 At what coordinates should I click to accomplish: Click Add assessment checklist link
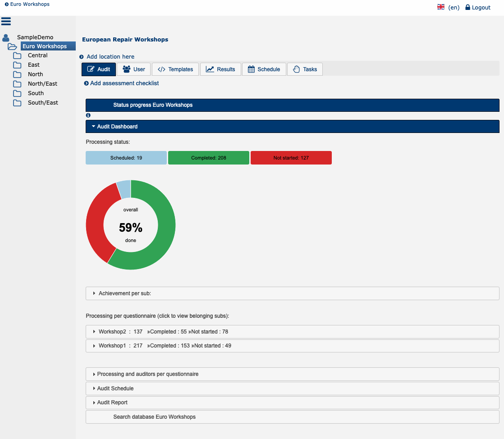click(x=124, y=83)
